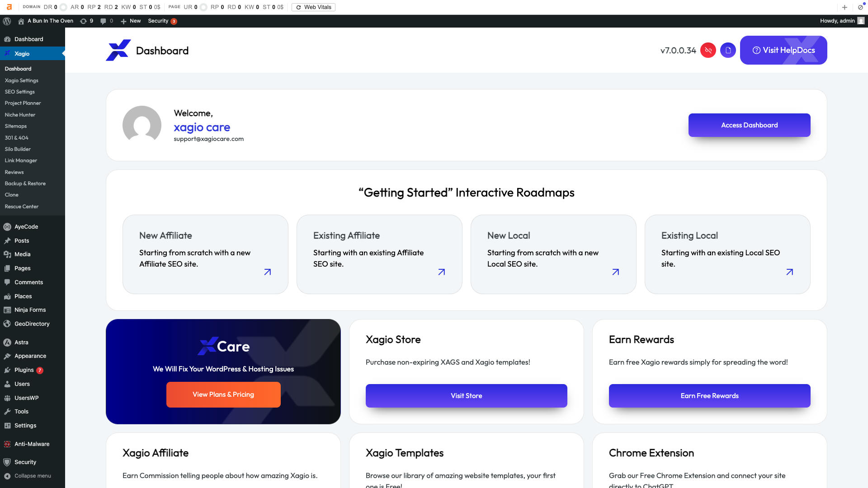The image size is (868, 488).
Task: Click the blue document icon in header
Action: [728, 50]
